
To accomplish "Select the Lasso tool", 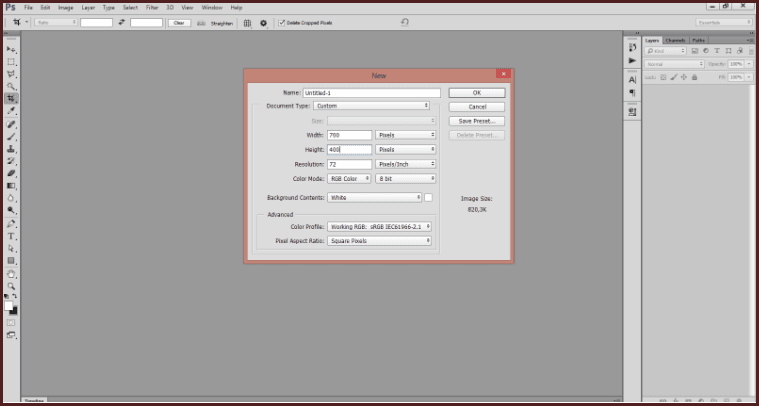I will pos(12,74).
